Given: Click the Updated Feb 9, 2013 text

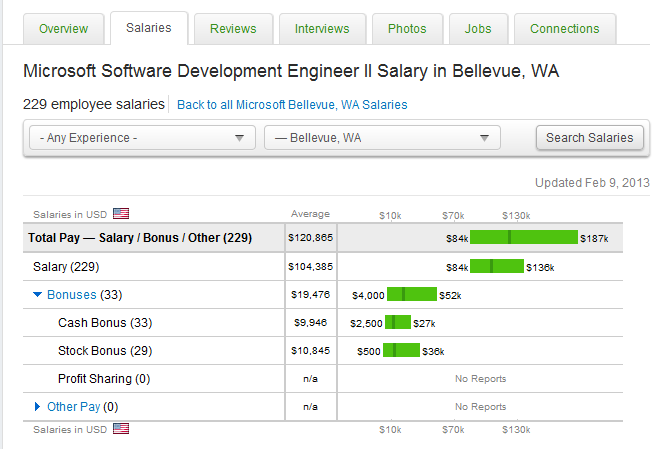Looking at the screenshot, I should coord(592,183).
